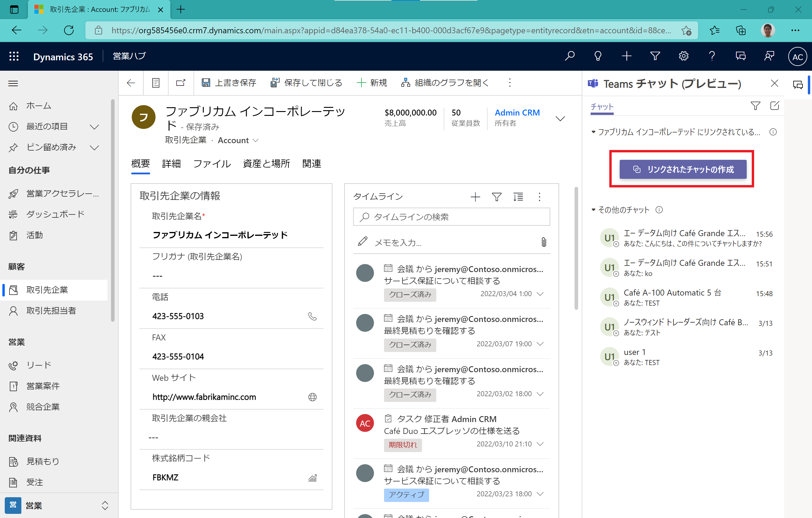The image size is (812, 518).
Task: Collapse the その他のチャット section
Action: pos(593,210)
